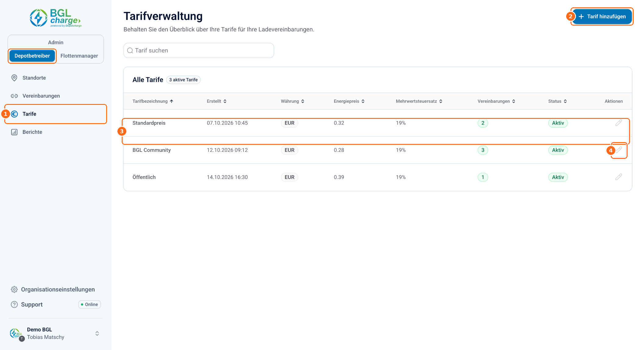Sort by Vereinbarungen column

(496, 101)
